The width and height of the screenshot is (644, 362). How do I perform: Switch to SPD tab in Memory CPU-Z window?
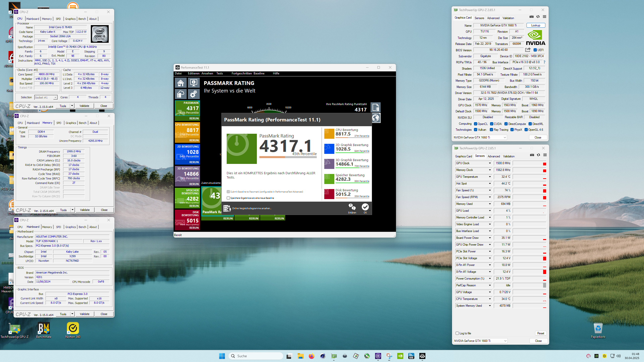click(x=59, y=123)
